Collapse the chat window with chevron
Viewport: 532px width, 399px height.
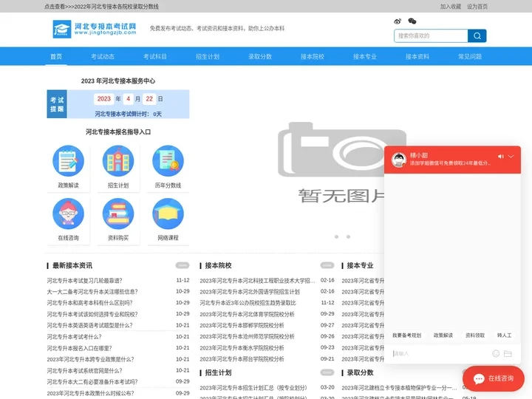511,157
